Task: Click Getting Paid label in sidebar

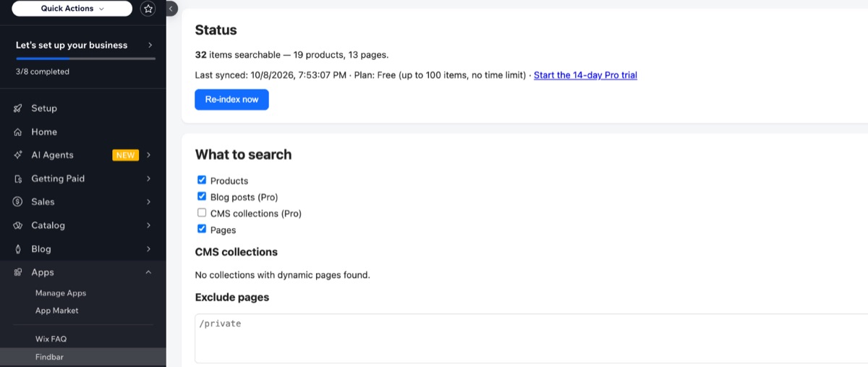Action: coord(58,179)
